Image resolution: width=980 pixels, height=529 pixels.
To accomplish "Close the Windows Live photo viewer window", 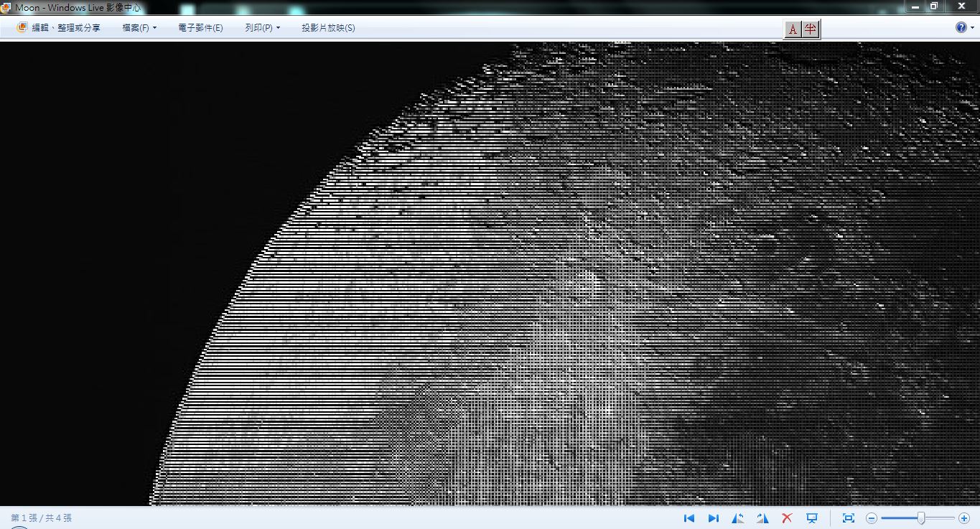I will point(962,6).
